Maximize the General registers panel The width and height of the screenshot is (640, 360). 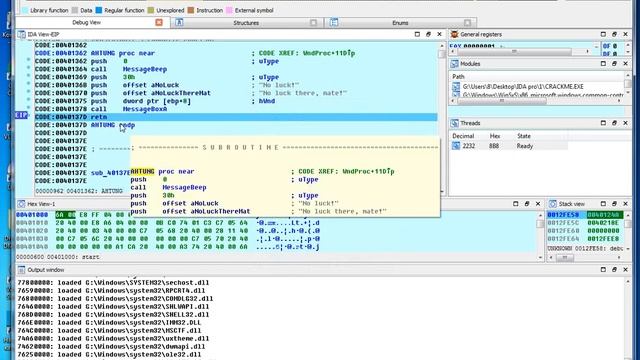tap(603, 34)
